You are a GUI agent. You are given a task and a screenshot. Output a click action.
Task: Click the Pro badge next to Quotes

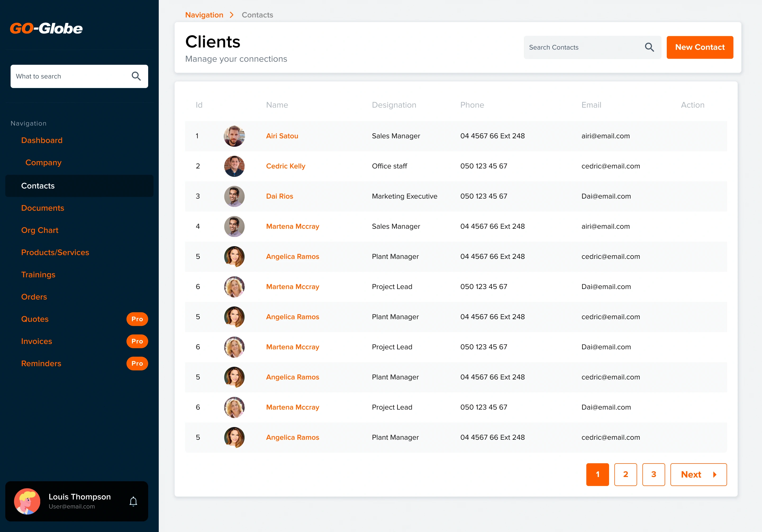point(137,319)
